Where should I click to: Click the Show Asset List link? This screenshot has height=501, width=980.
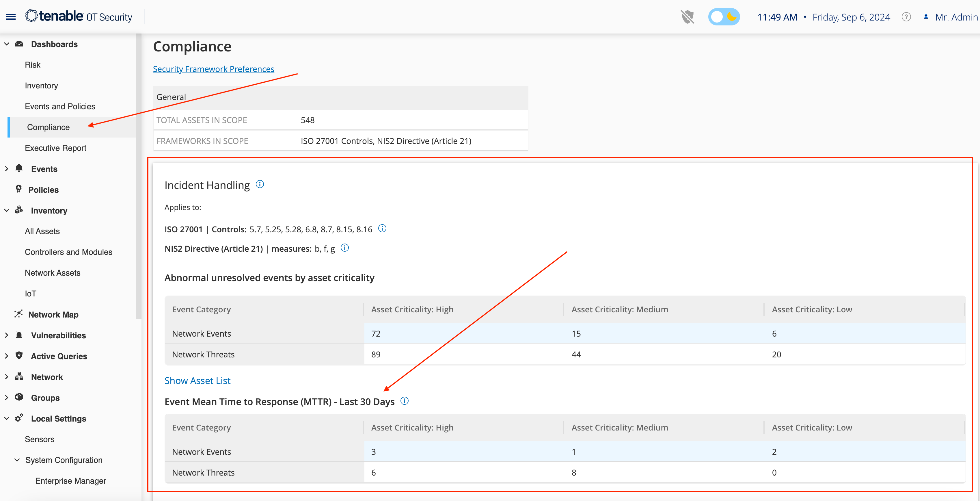pos(198,380)
